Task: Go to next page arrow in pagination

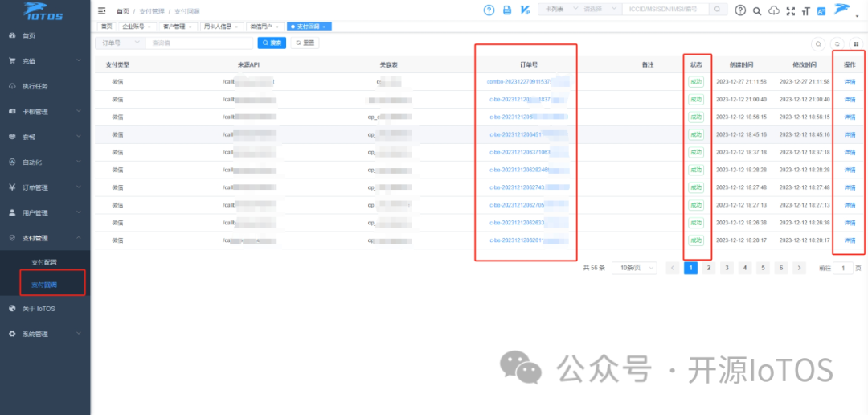Action: (x=799, y=268)
